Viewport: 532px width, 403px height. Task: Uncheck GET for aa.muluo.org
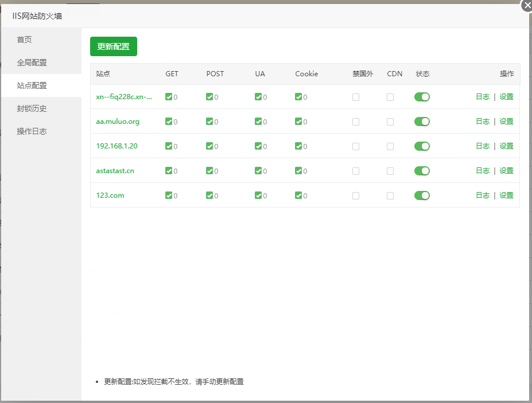tap(169, 122)
